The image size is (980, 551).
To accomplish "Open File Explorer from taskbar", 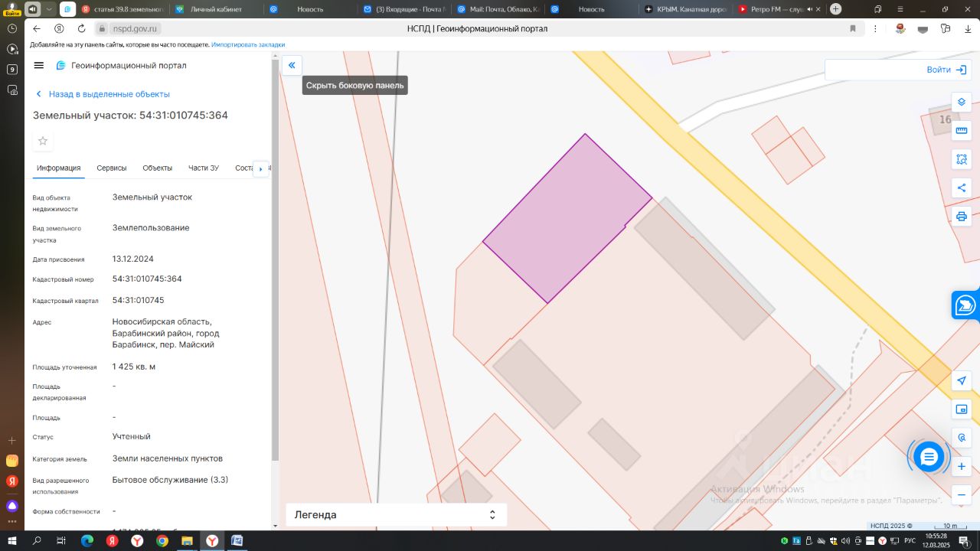I will tap(187, 540).
